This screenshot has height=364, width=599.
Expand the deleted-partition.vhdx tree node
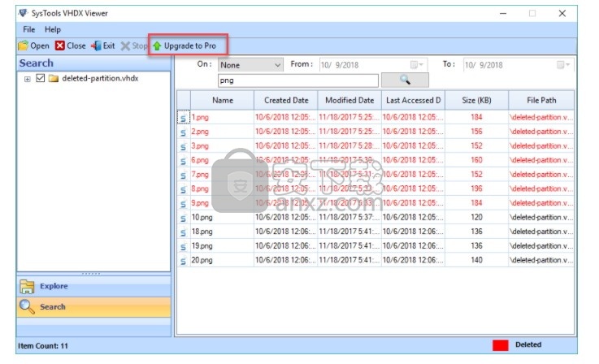[x=27, y=79]
